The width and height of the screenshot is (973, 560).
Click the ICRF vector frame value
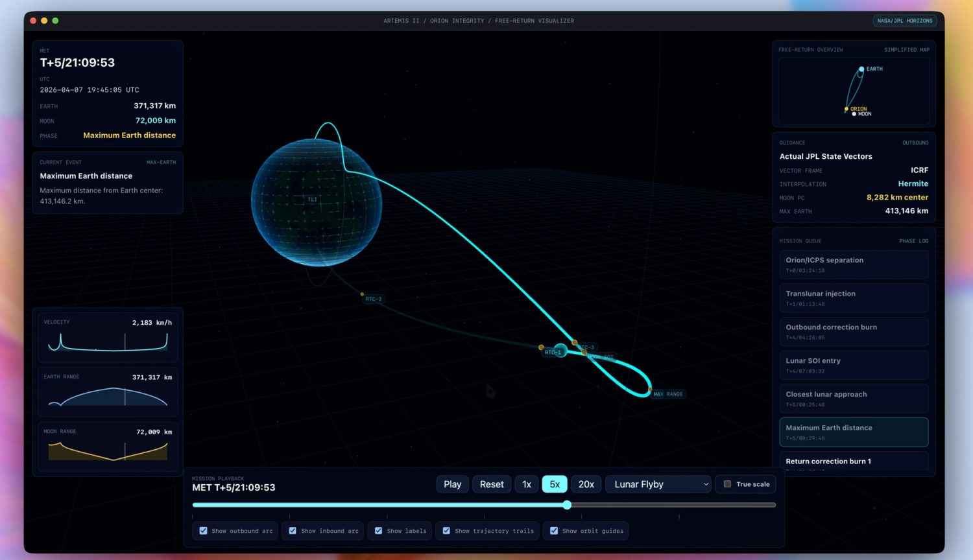(919, 170)
